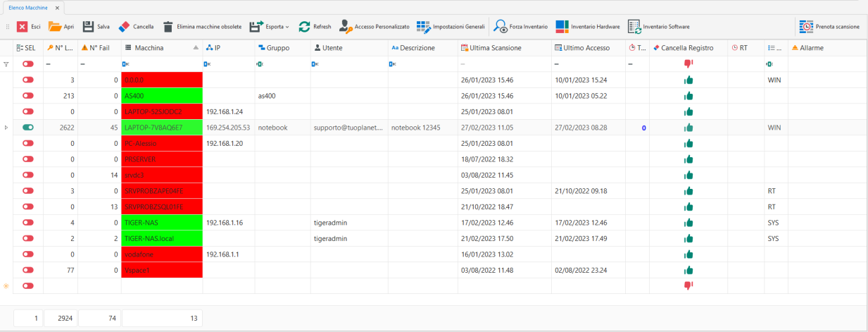Click thumbs-down icon in the new empty row

pos(688,285)
